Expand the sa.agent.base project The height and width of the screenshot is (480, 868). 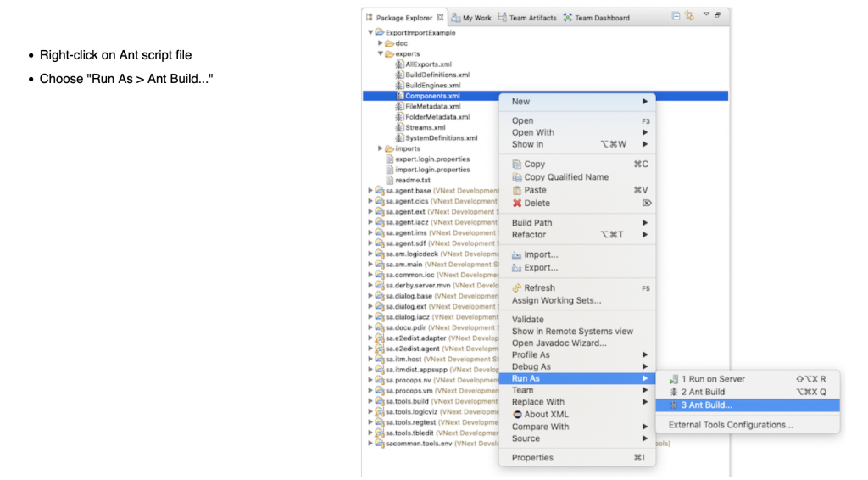pos(370,191)
